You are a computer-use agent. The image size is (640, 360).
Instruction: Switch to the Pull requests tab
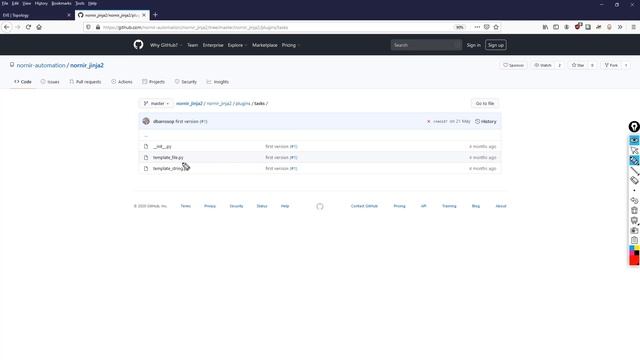(x=85, y=82)
